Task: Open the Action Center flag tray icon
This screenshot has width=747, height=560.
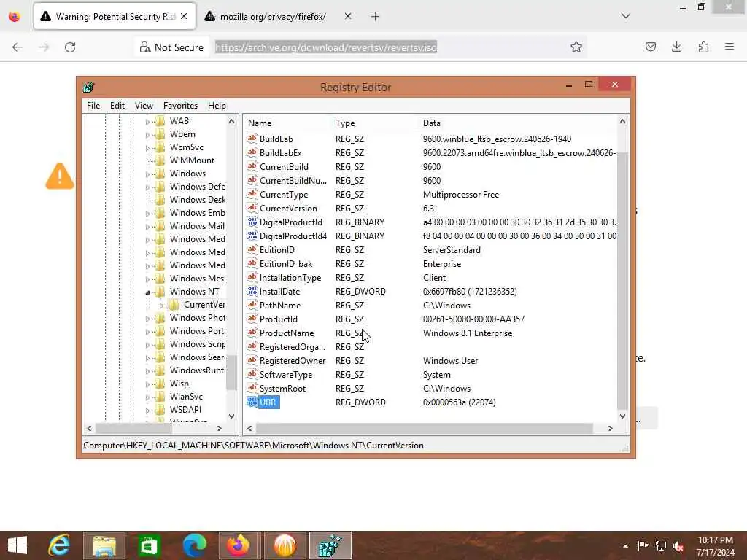Action: point(643,545)
